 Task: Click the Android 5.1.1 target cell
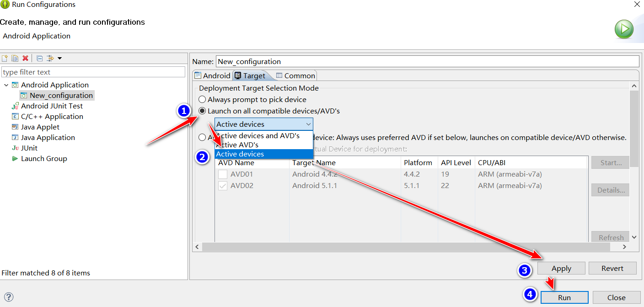tap(314, 186)
